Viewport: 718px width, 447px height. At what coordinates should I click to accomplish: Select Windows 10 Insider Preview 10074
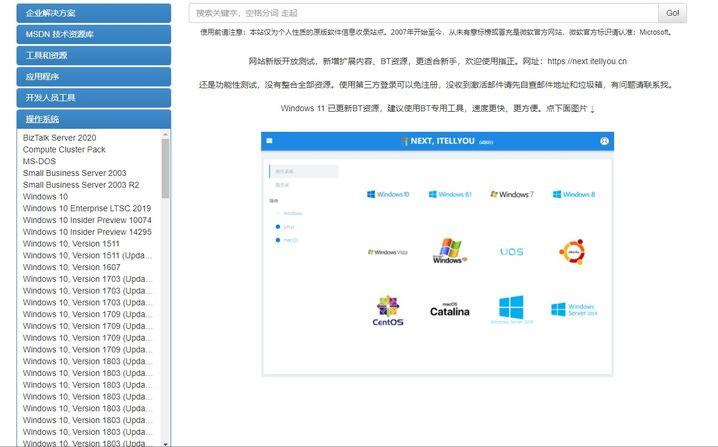coord(87,220)
